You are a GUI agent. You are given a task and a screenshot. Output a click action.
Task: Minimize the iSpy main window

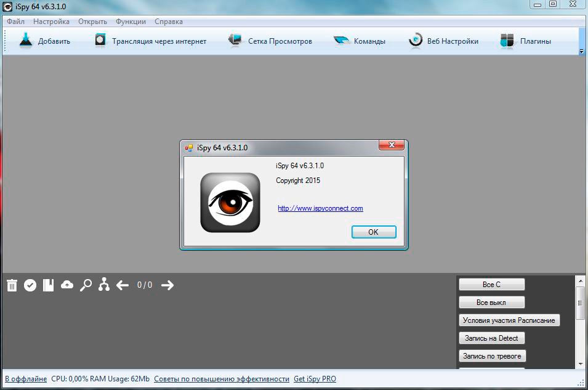coord(538,4)
